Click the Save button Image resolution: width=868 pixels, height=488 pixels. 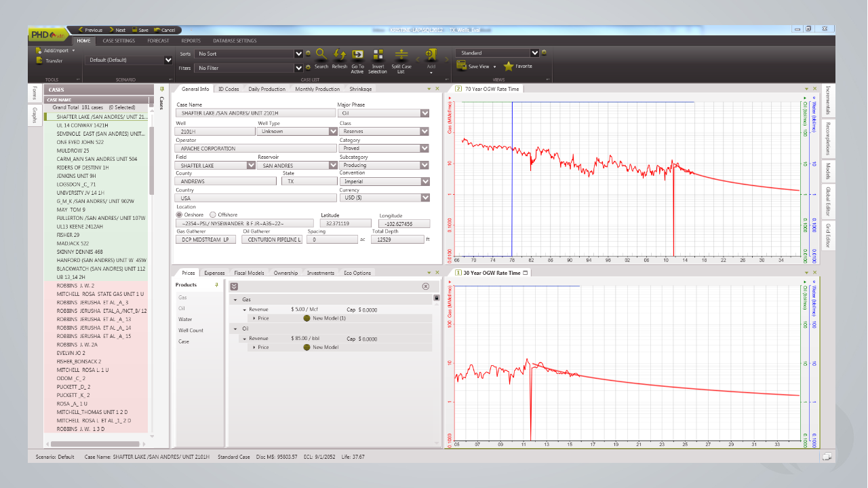(140, 31)
